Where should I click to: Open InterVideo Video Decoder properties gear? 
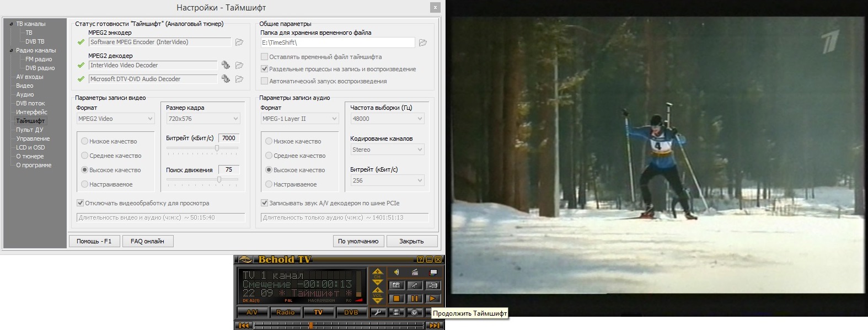[226, 65]
